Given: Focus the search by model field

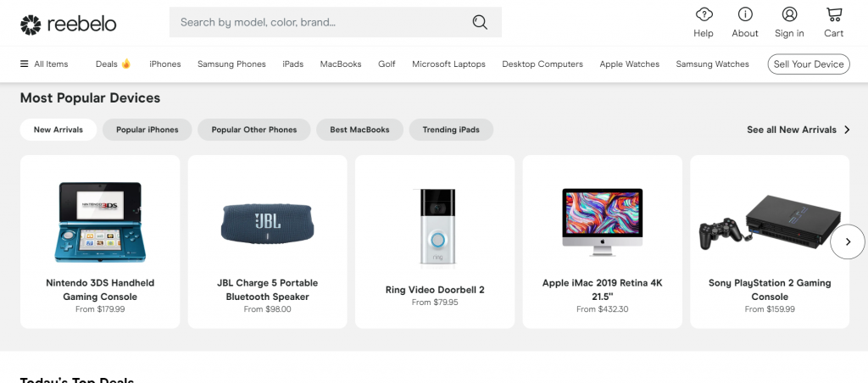Looking at the screenshot, I should click(x=336, y=22).
